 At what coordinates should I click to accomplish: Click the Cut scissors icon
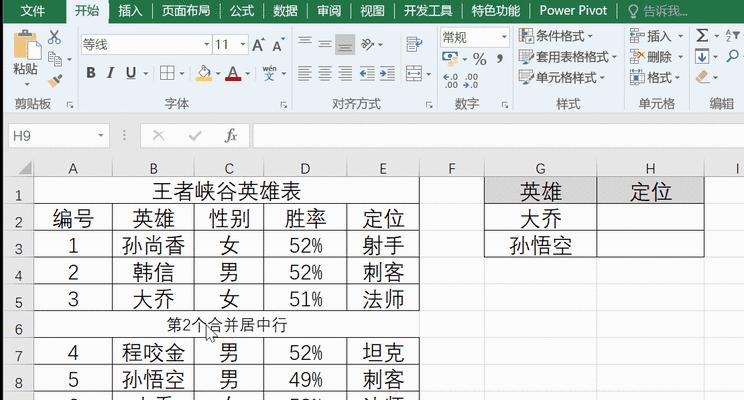pos(54,37)
